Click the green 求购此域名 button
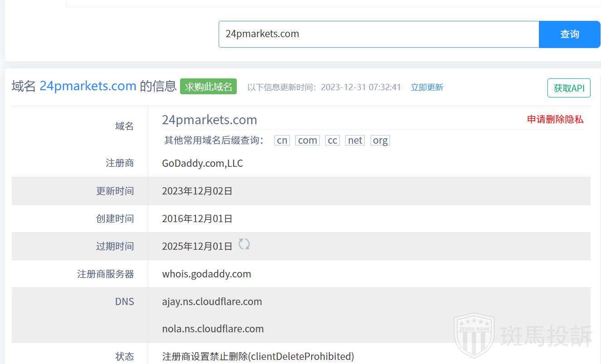 point(208,87)
